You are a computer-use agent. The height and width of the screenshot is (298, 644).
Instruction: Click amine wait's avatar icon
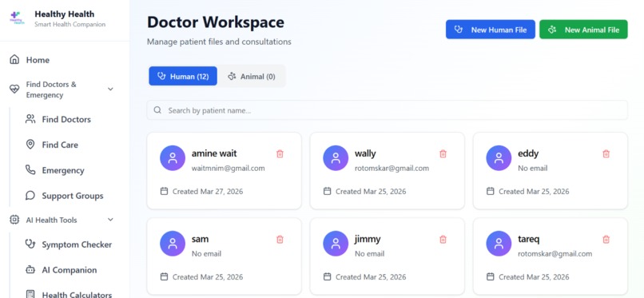tap(173, 158)
